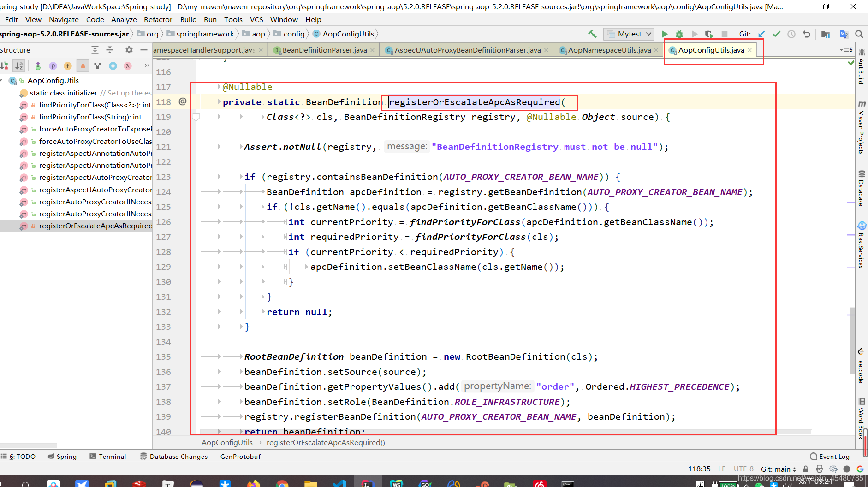This screenshot has height=487, width=868.
Task: Open the Refactor menu
Action: point(158,19)
